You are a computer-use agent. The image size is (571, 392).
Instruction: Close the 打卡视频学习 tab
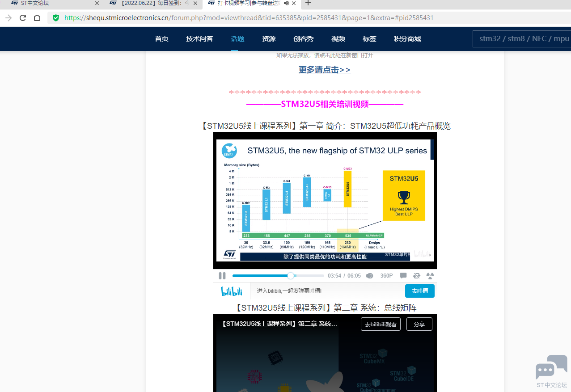pos(294,3)
